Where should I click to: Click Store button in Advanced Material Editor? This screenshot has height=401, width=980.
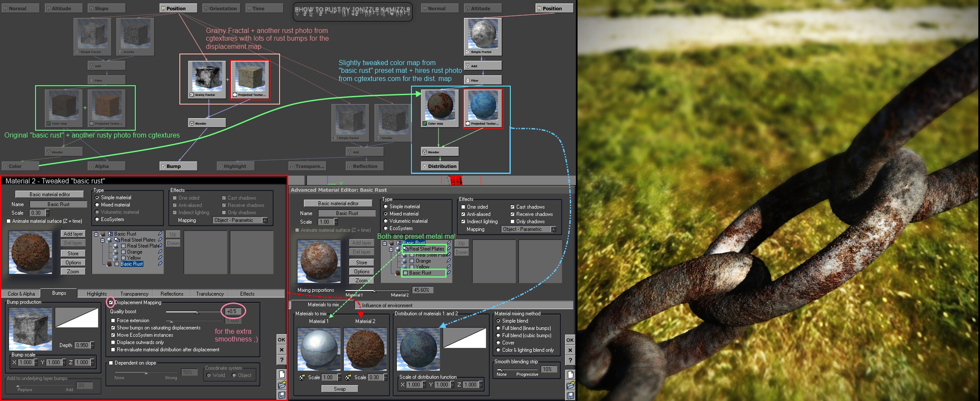(x=362, y=263)
